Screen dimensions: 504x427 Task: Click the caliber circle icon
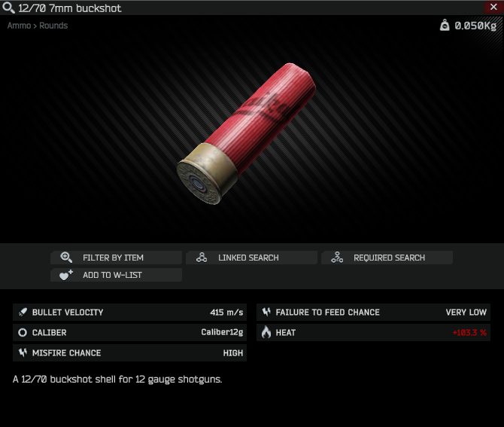(x=23, y=332)
